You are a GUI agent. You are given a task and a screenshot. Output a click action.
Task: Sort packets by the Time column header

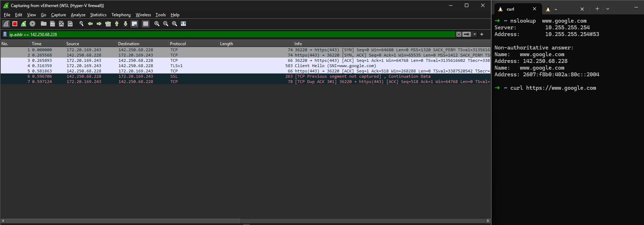pyautogui.click(x=48, y=44)
